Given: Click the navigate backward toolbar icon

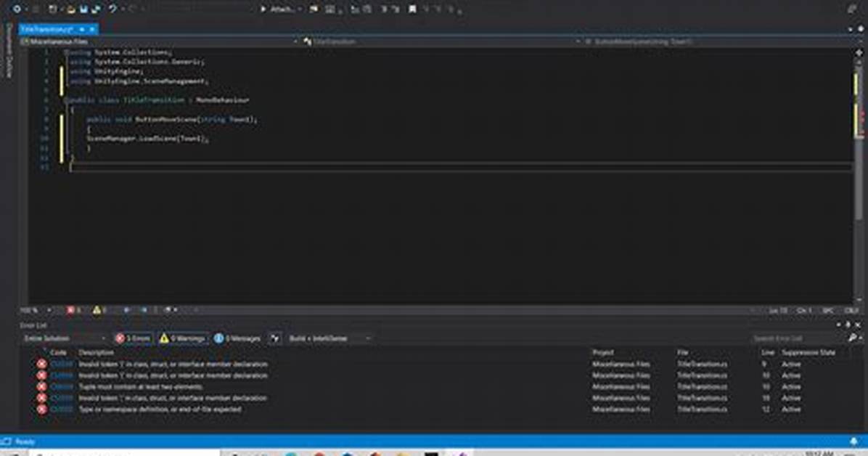Looking at the screenshot, I should pos(17,9).
